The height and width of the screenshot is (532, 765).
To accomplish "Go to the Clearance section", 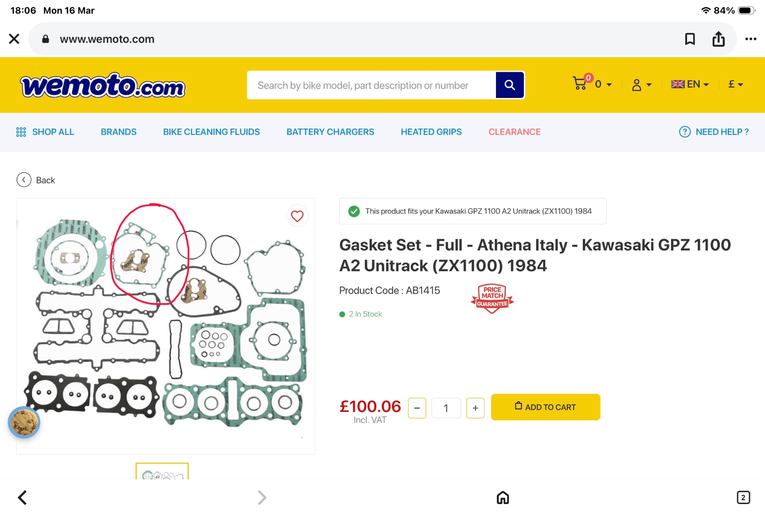I will click(514, 132).
